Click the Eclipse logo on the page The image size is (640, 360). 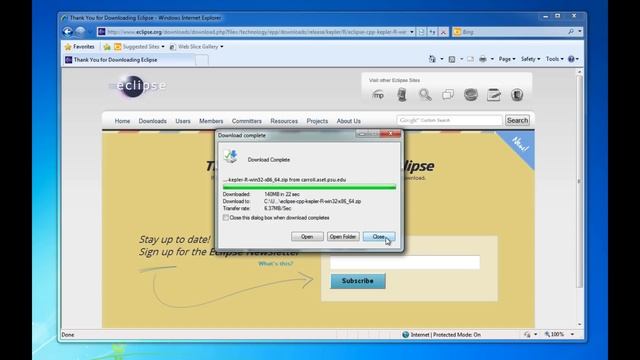138,86
